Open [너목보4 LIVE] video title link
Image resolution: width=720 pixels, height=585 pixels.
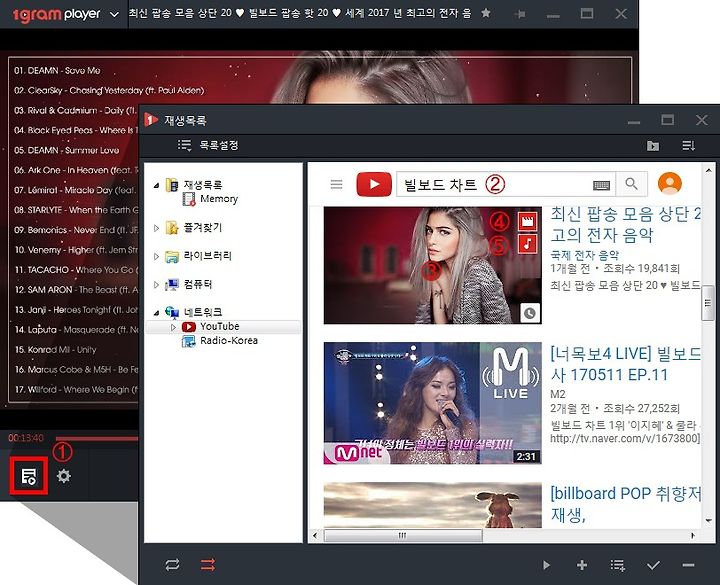coord(625,364)
